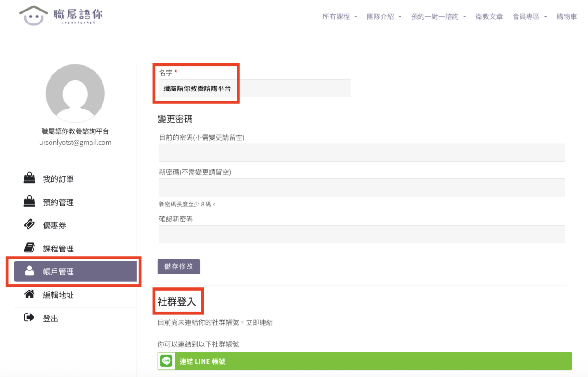
Task: Click the bag icon next to 預約管理
Action: point(29,202)
